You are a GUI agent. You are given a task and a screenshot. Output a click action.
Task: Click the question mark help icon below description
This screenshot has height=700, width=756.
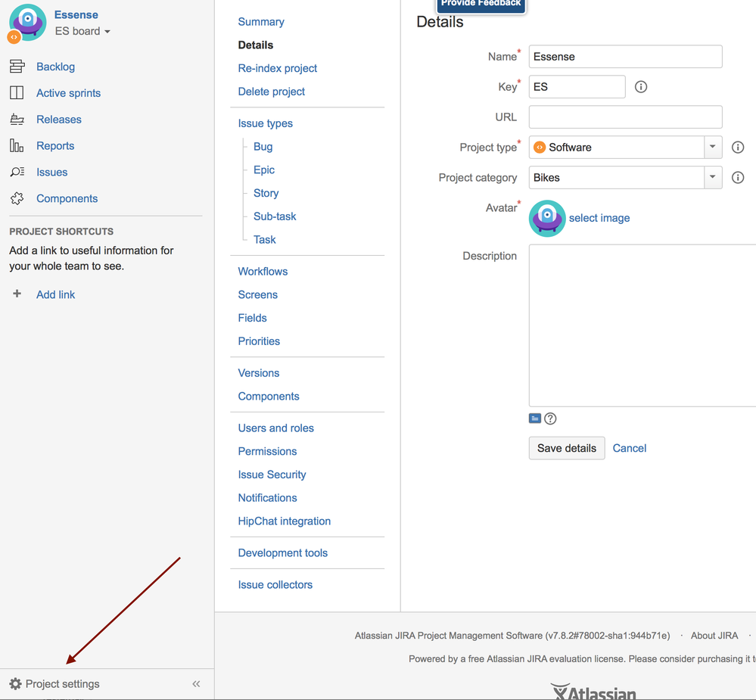click(x=550, y=418)
